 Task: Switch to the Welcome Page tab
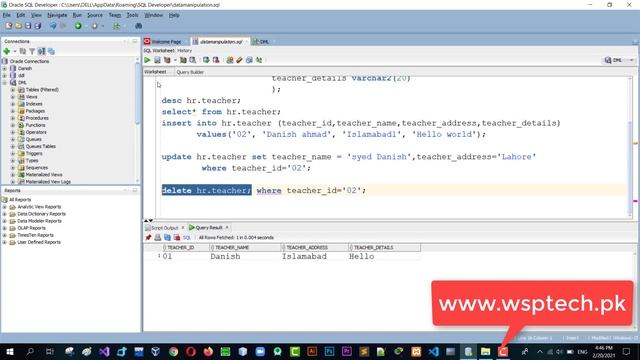166,42
